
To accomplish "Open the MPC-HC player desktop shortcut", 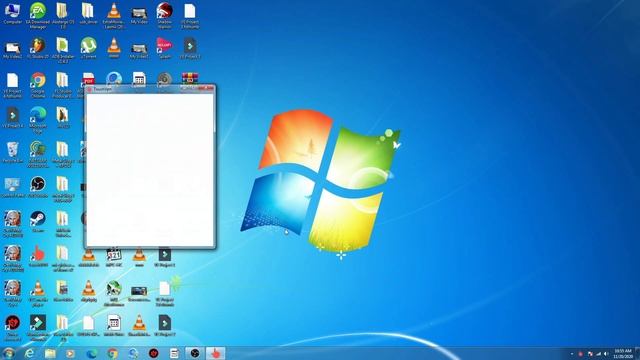I will pos(113,257).
